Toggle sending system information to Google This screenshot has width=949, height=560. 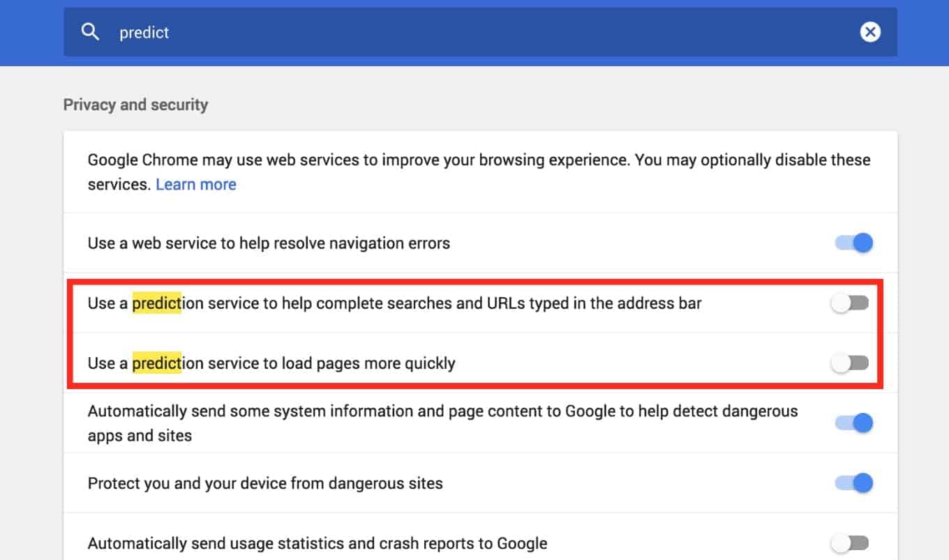[x=853, y=423]
